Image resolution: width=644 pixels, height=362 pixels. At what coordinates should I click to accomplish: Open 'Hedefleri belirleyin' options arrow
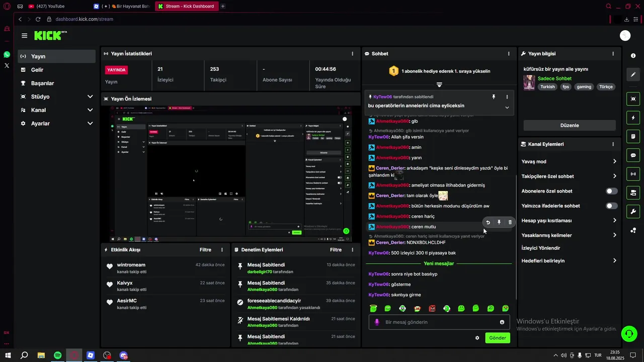[614, 260]
